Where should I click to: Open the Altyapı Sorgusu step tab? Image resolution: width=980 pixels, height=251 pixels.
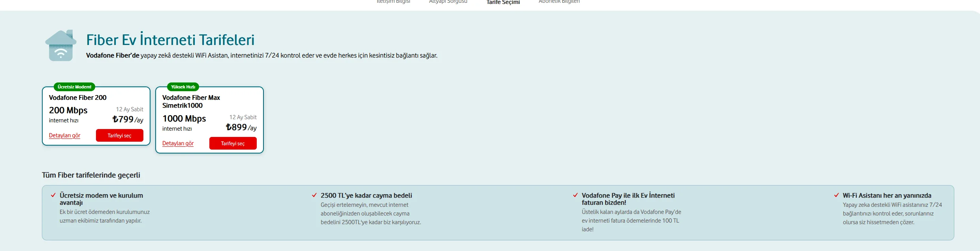448,2
